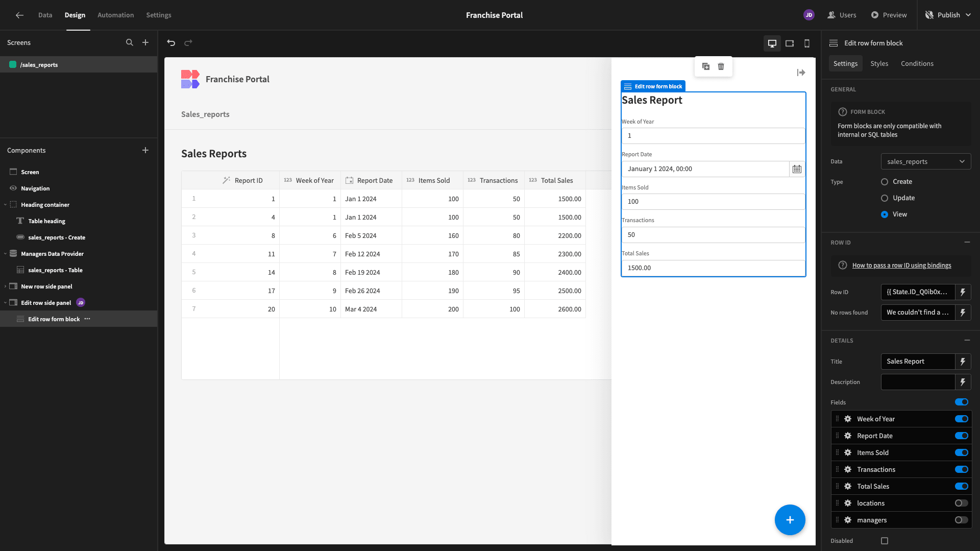
Task: Open Week of Year field settings gear
Action: pos(848,419)
